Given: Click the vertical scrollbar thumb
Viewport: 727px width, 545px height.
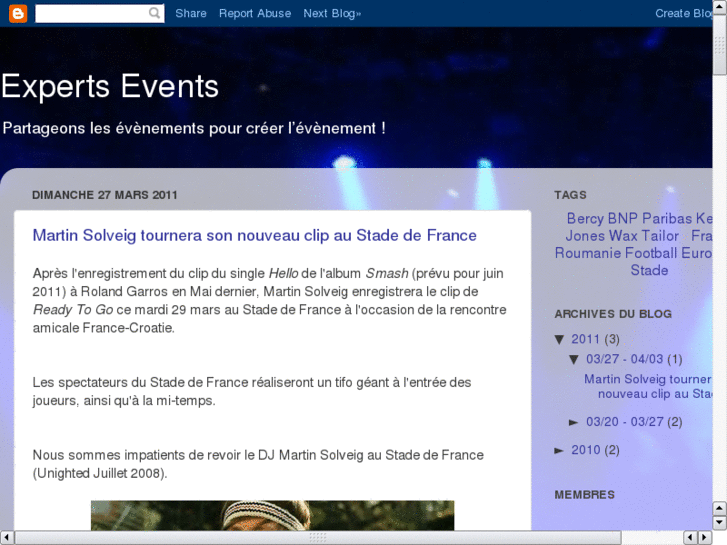Looking at the screenshot, I should coord(720,45).
